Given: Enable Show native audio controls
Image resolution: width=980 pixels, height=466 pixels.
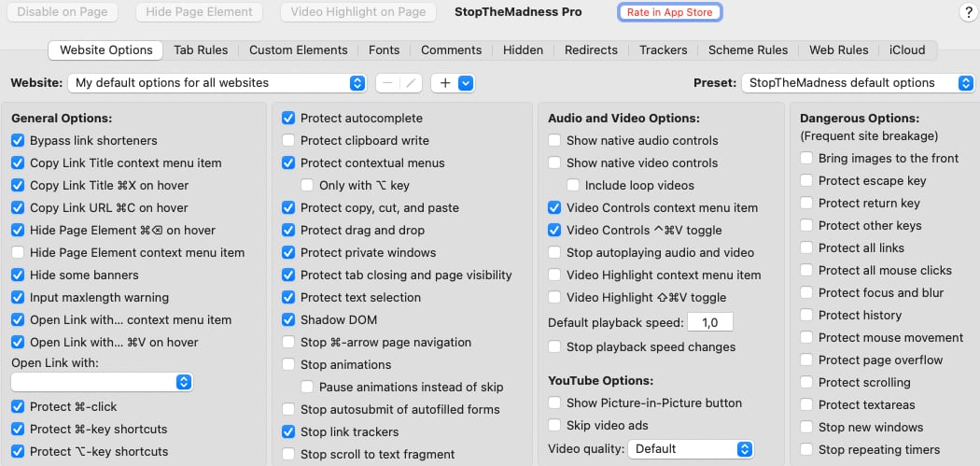Looking at the screenshot, I should [x=554, y=141].
